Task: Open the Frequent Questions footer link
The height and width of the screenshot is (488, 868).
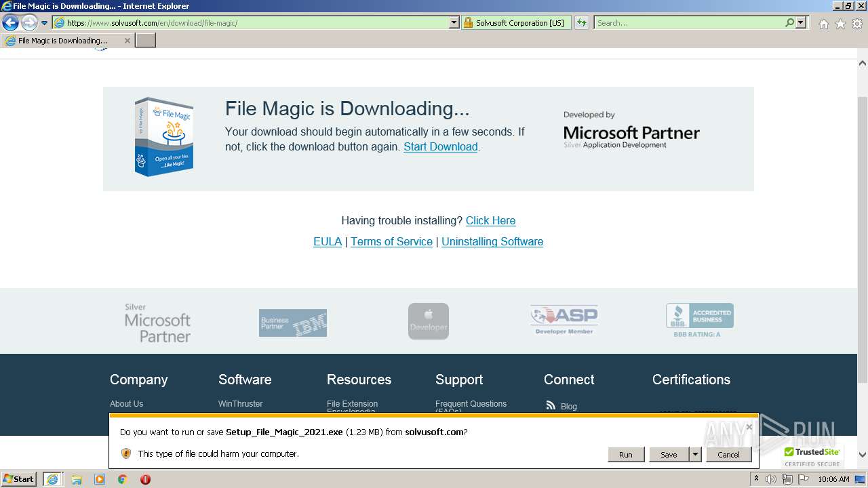Action: pos(471,407)
